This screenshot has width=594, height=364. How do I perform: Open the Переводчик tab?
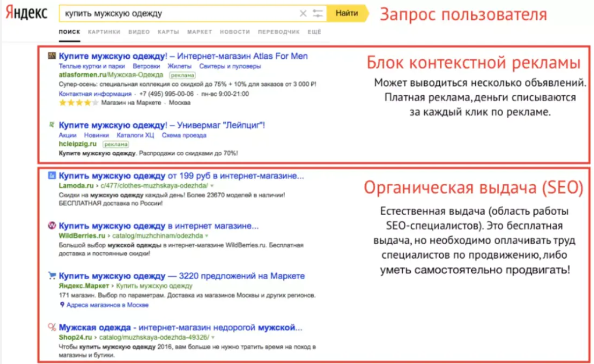tap(279, 32)
